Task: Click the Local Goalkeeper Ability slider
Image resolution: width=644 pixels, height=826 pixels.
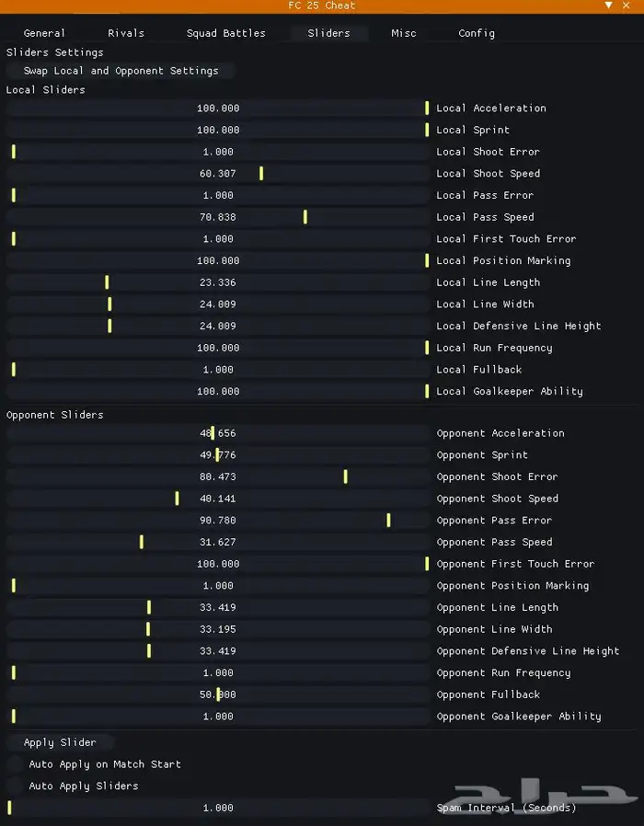Action: pos(217,392)
